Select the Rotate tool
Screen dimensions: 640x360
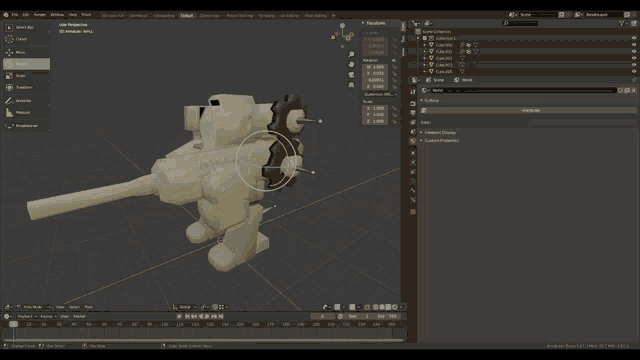tap(26, 64)
